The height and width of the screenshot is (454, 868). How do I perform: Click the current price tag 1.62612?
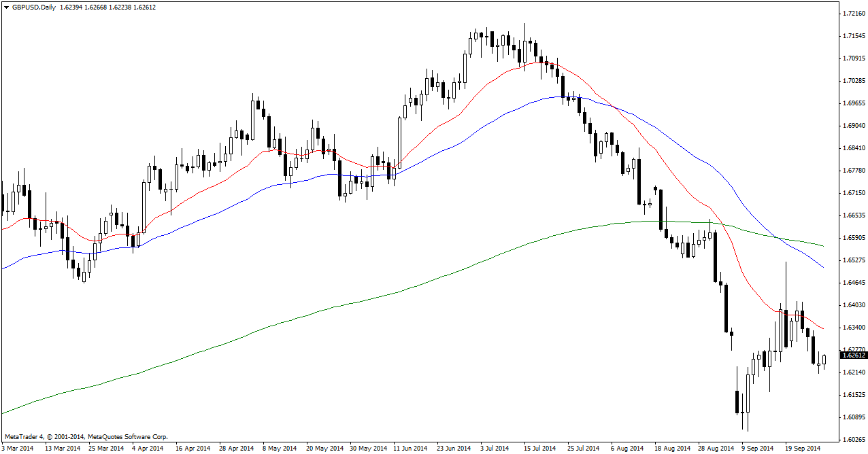[x=854, y=355]
